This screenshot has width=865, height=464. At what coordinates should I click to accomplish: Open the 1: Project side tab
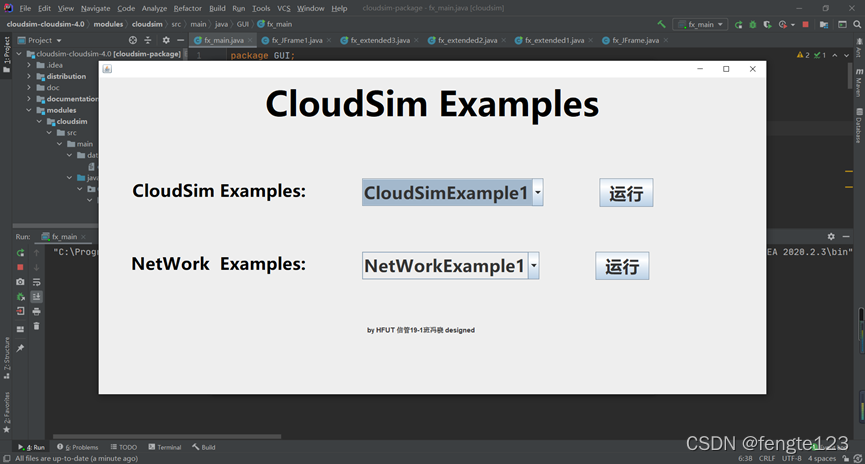pos(7,54)
